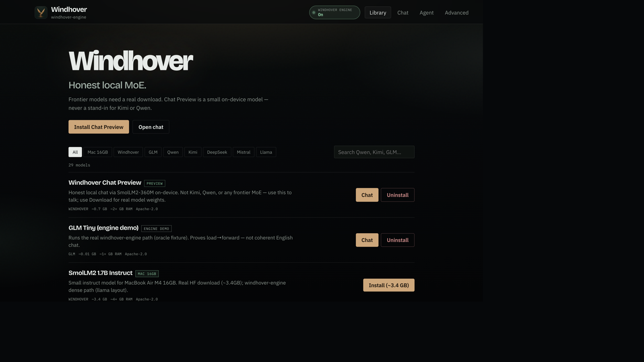Click the SmolLM2 1.7B Instruct title
The height and width of the screenshot is (362, 644).
(x=100, y=273)
